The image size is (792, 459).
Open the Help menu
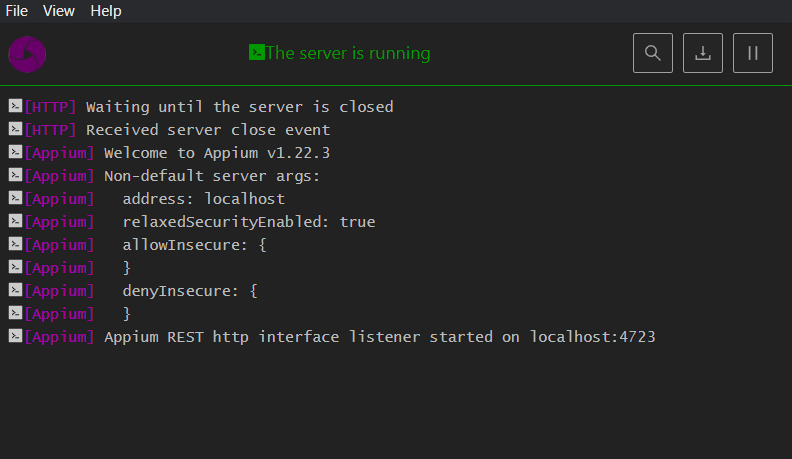pyautogui.click(x=106, y=11)
